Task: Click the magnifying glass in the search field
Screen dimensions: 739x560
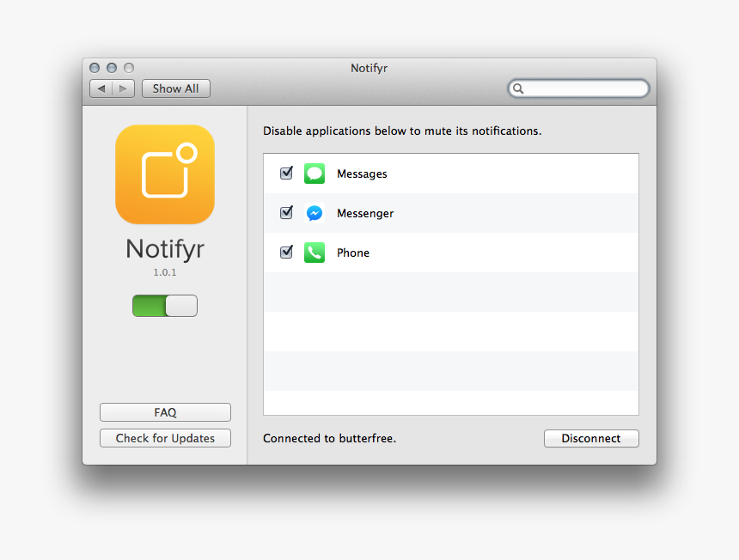Action: pos(519,88)
